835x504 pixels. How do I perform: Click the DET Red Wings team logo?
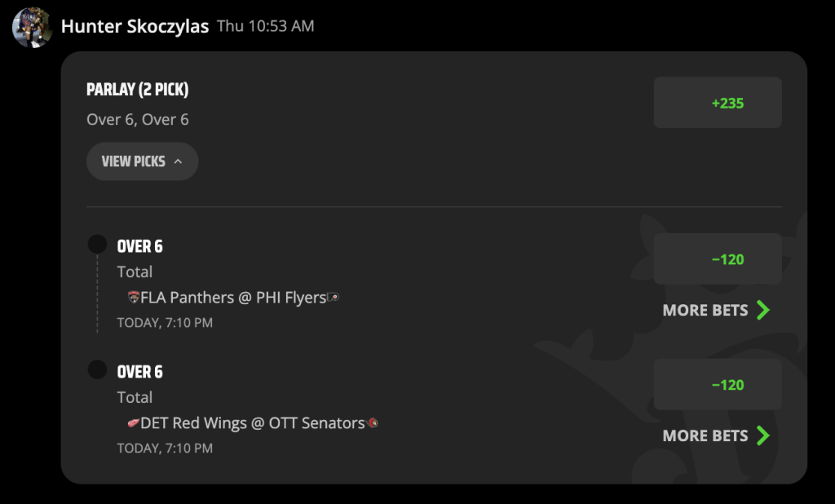pos(134,423)
